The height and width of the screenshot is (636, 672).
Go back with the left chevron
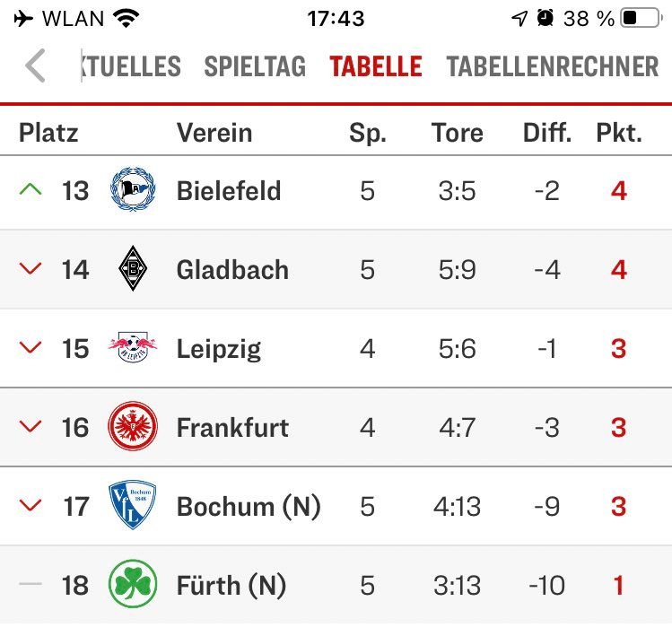(35, 66)
